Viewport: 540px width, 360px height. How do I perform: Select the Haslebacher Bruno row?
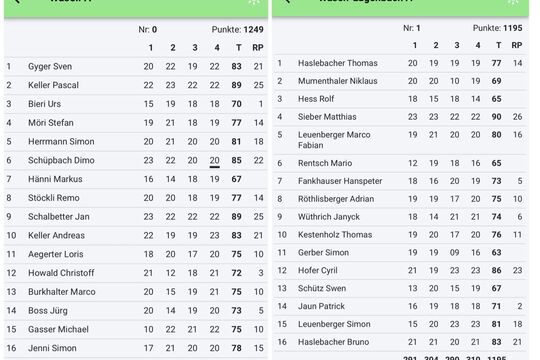(400, 342)
